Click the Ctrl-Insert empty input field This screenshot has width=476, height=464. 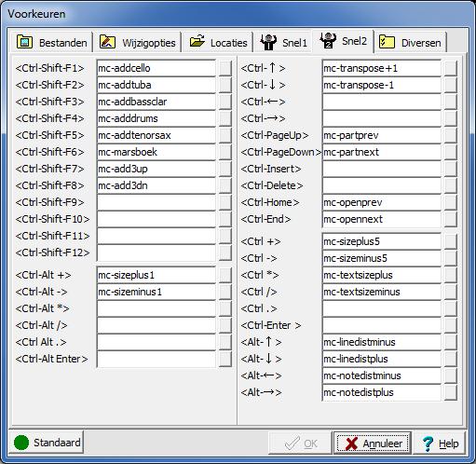(382, 169)
